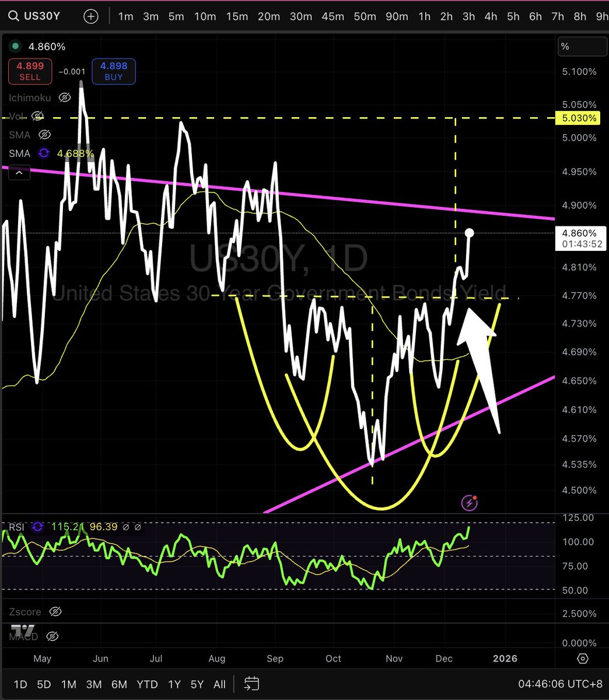
Task: Switch to 7h interval
Action: 558,16
